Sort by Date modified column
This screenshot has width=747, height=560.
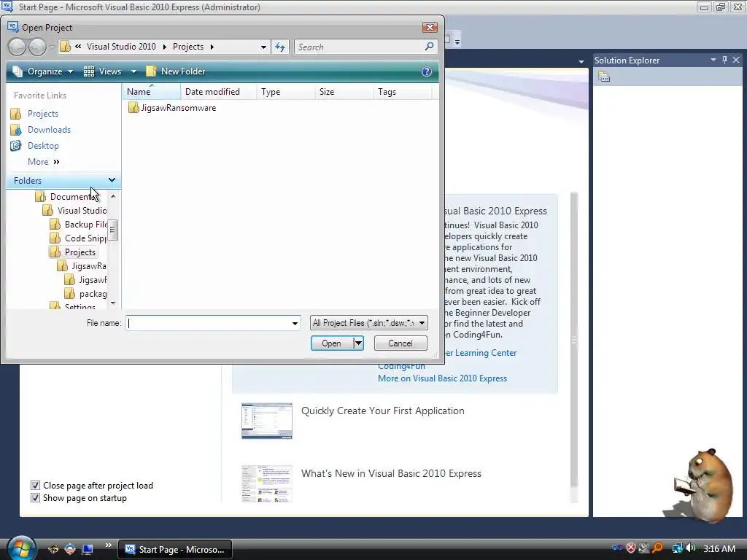coord(219,91)
